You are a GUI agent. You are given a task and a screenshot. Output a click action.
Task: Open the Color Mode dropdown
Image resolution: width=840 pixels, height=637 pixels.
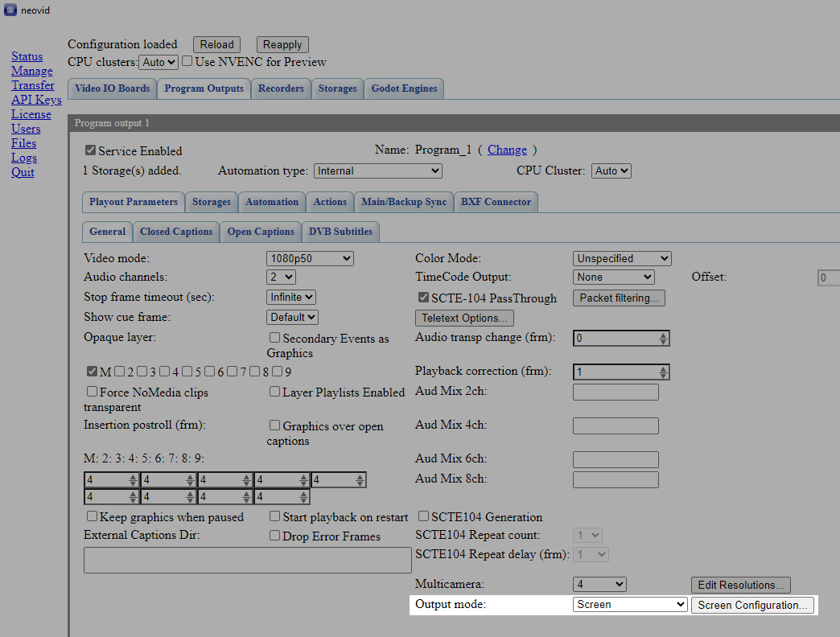[621, 258]
